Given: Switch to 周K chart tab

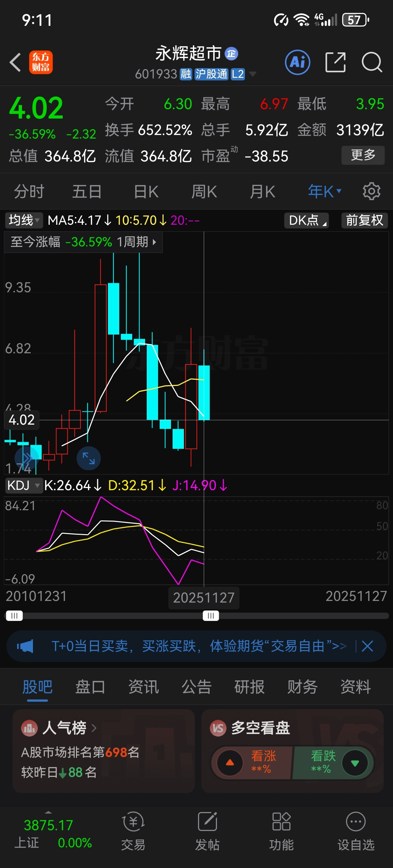Looking at the screenshot, I should click(204, 192).
